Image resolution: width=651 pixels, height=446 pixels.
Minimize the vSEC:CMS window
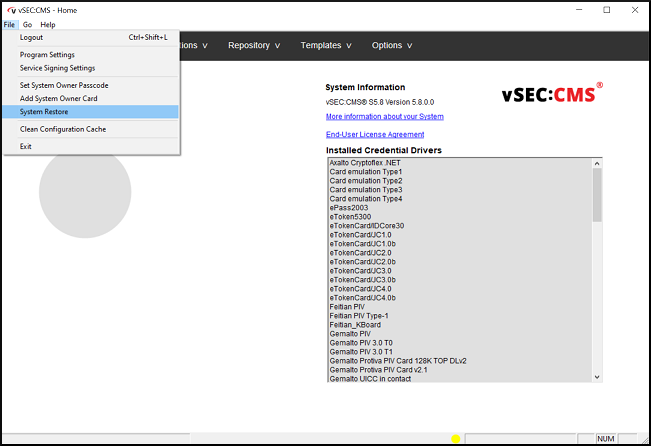click(x=580, y=10)
